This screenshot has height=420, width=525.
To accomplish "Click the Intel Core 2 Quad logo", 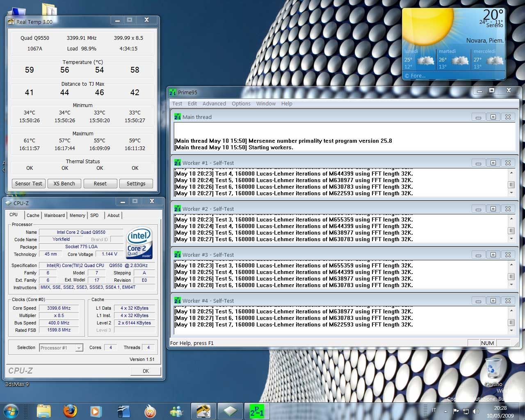I will [x=139, y=243].
